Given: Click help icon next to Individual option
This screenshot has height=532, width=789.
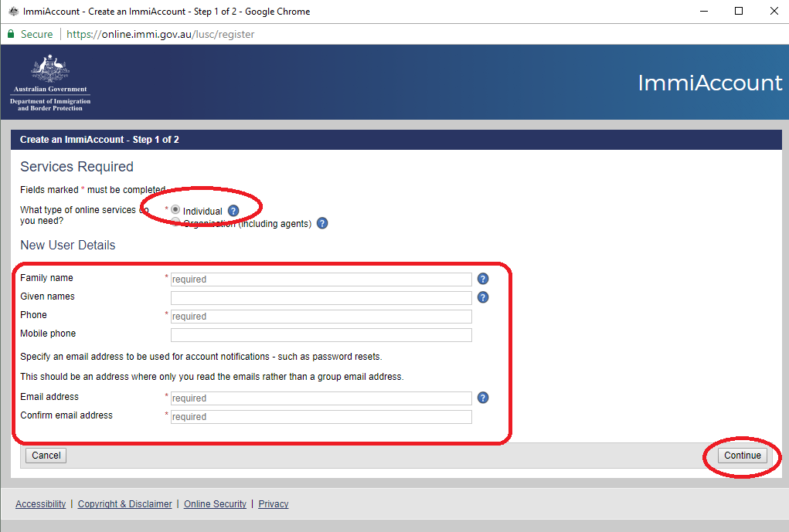Looking at the screenshot, I should pos(233,211).
